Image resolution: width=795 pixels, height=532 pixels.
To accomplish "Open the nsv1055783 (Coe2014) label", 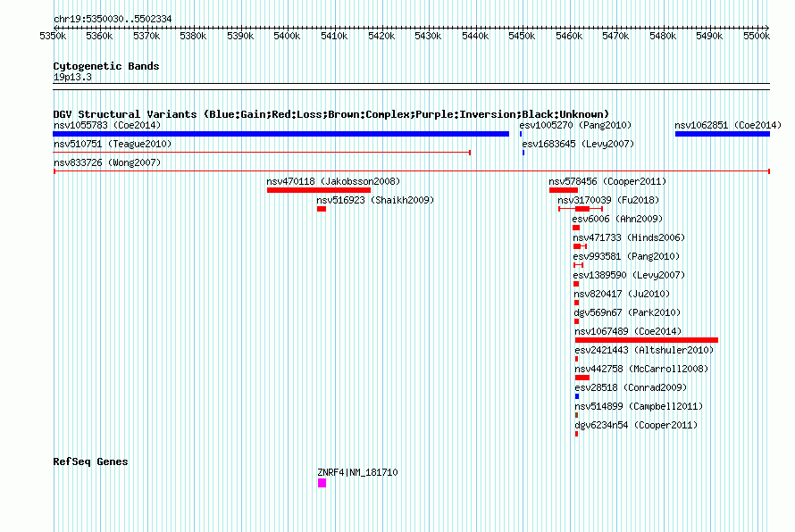I will 107,125.
